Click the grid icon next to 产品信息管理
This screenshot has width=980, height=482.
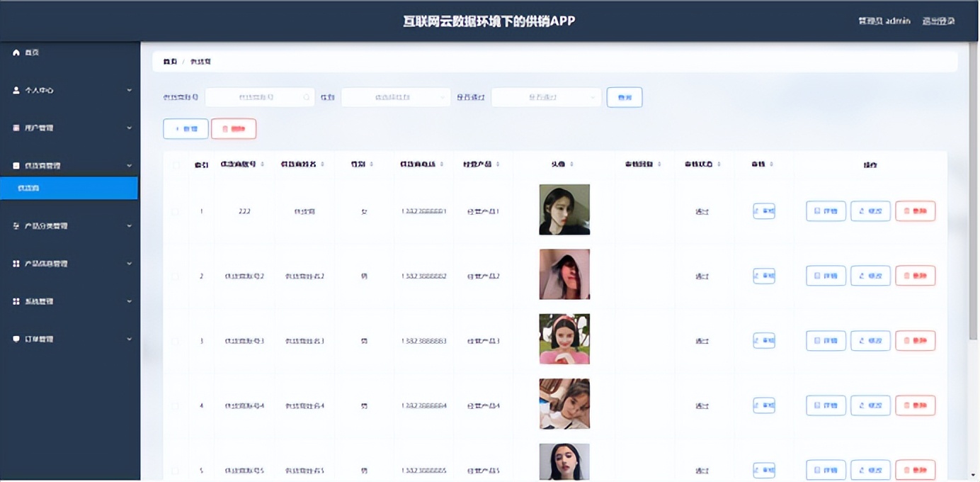[16, 263]
